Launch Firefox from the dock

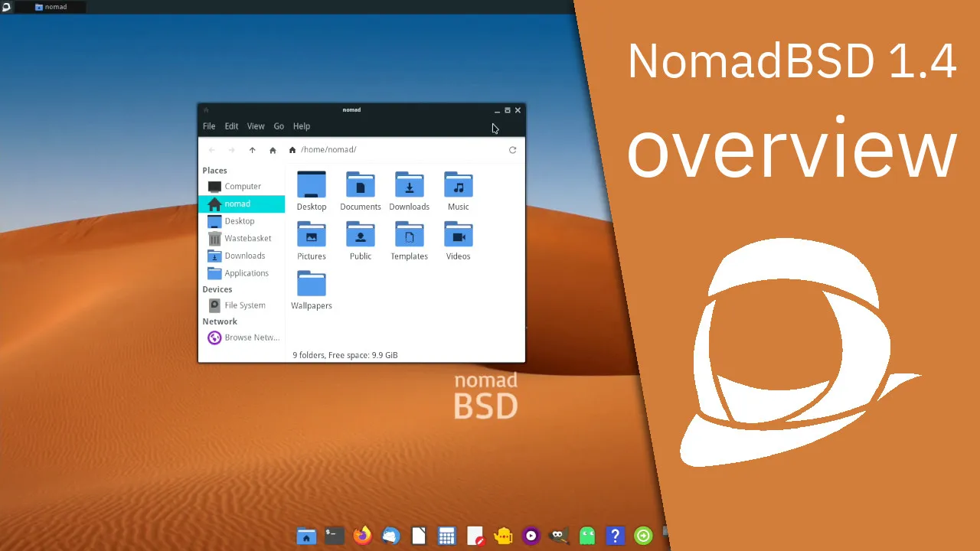(363, 536)
